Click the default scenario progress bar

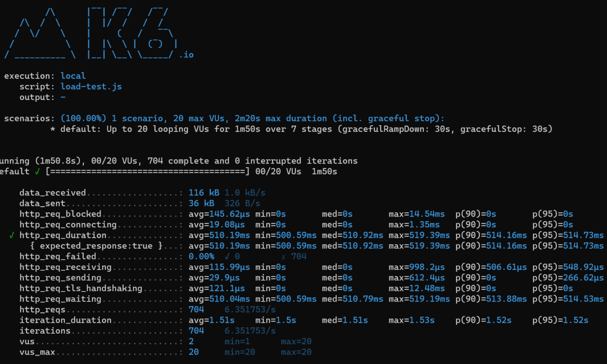[x=147, y=172]
